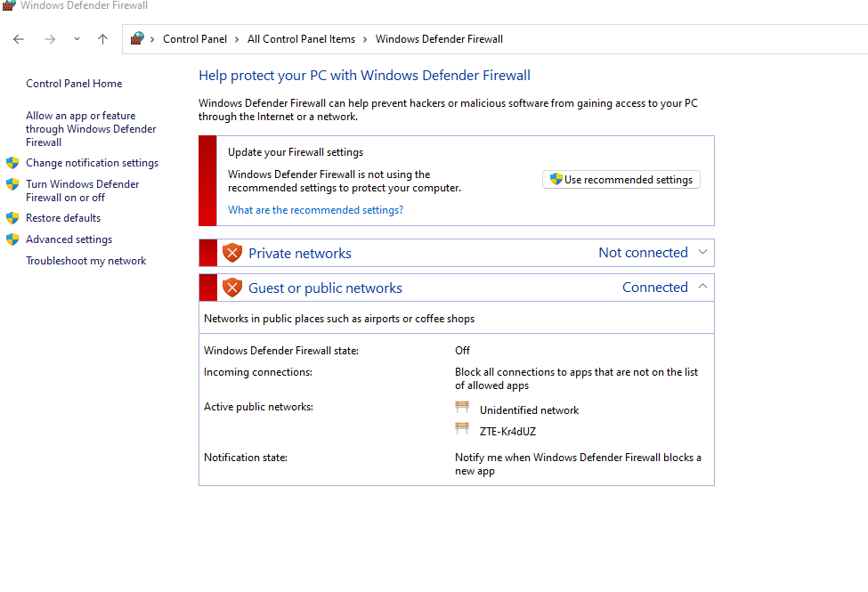Click Guest or public networks heading
The image size is (868, 592).
326,288
